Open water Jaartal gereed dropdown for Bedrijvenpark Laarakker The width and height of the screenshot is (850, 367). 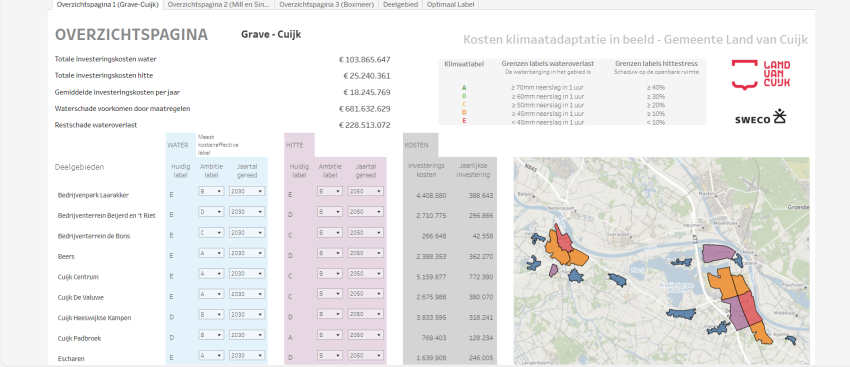[247, 191]
